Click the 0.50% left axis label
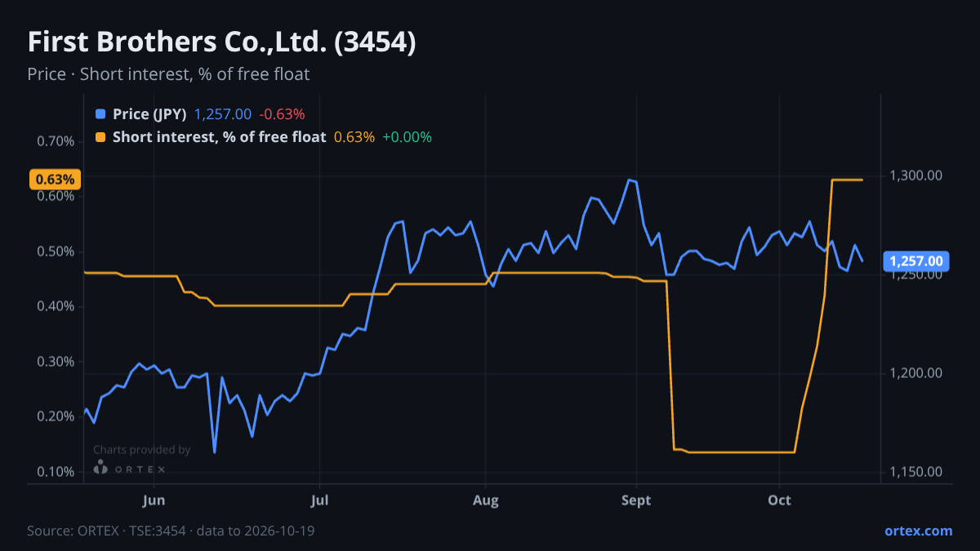This screenshot has height=551, width=980. [56, 251]
